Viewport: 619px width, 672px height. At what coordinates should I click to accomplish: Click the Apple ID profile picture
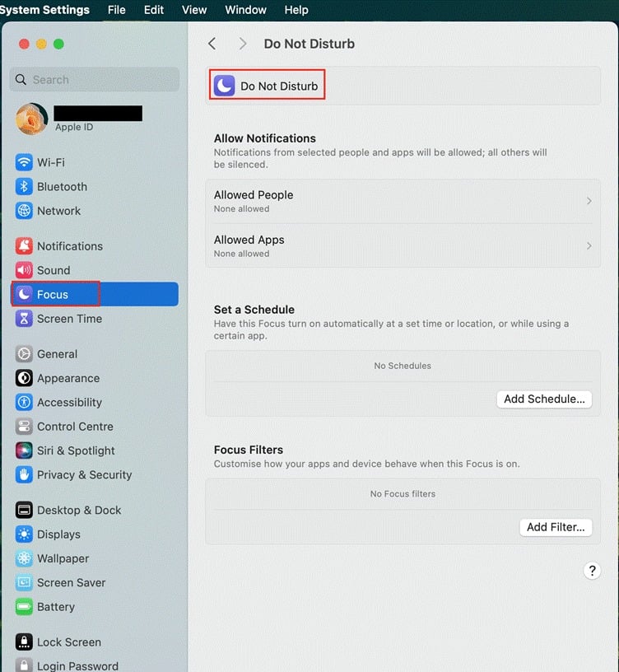click(x=32, y=119)
